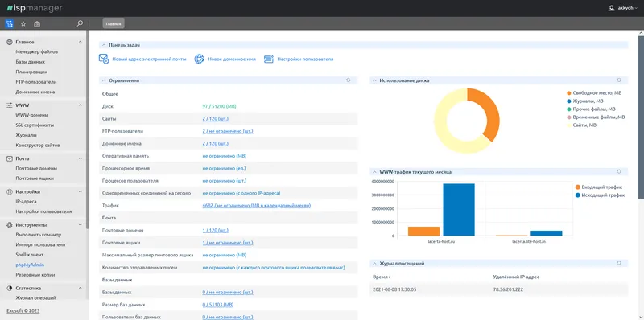Click the user settings shortcut icon
This screenshot has height=320, width=644.
coord(269,59)
